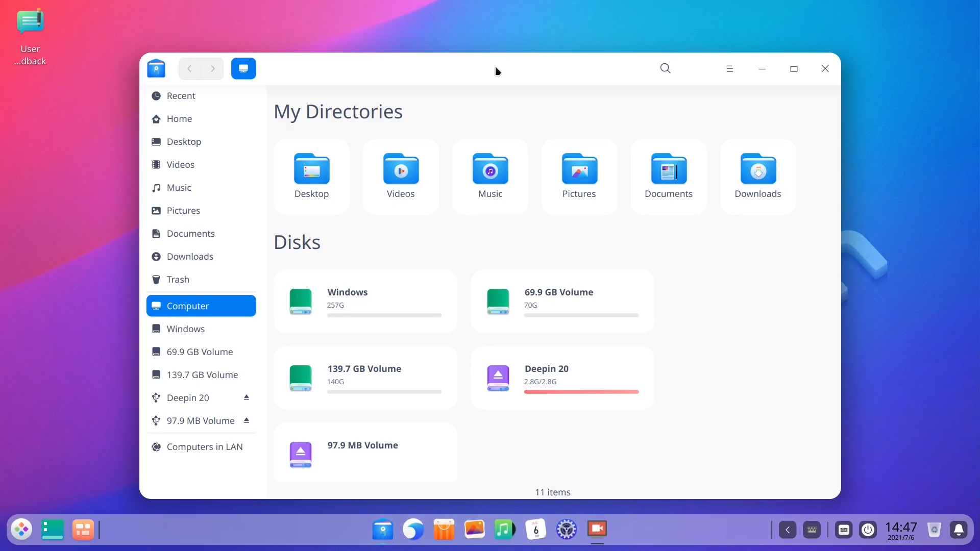This screenshot has height=551, width=980.
Task: Eject the 97.9 MB Volume
Action: pyautogui.click(x=246, y=420)
